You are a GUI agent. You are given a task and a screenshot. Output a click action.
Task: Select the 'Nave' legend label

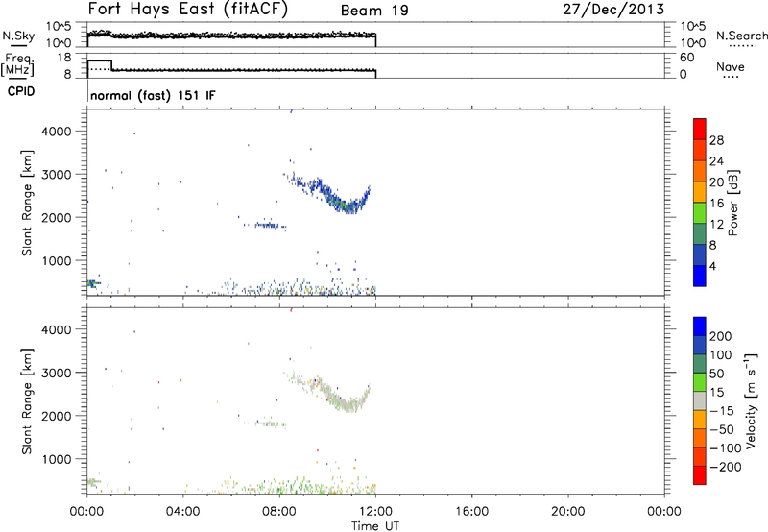(x=731, y=67)
